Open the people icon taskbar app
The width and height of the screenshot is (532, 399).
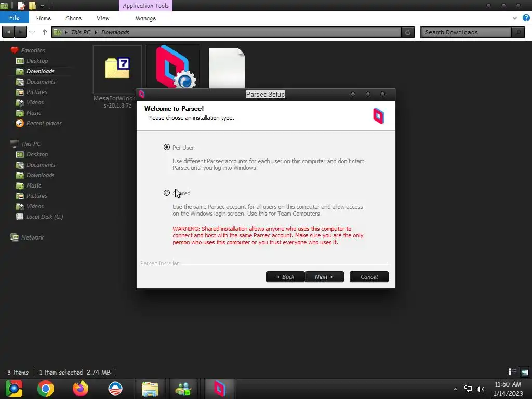pyautogui.click(x=183, y=389)
